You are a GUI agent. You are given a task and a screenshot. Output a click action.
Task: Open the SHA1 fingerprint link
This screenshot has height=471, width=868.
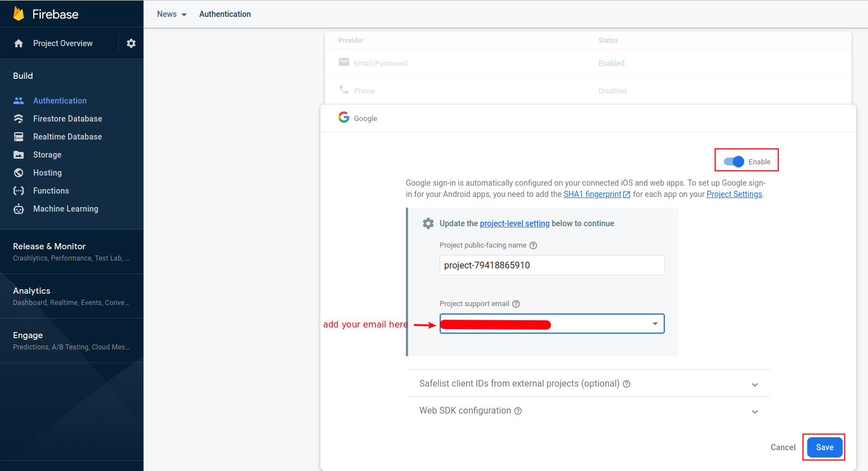pos(593,194)
